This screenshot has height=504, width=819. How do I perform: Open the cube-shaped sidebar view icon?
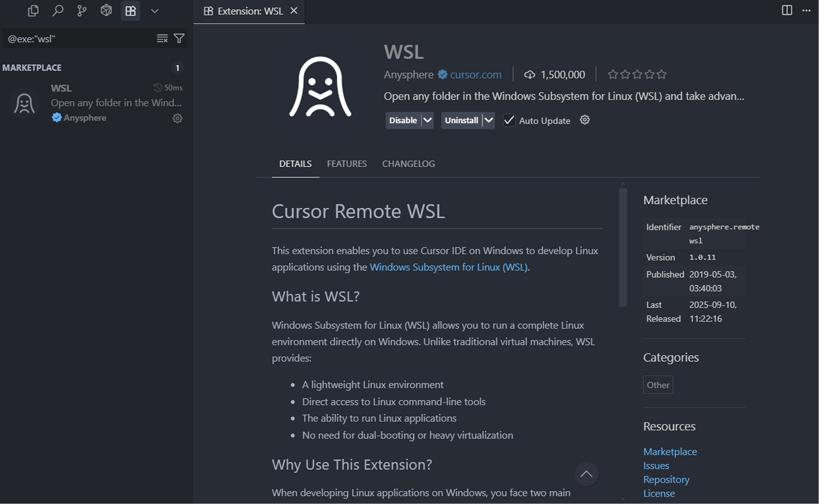(106, 11)
